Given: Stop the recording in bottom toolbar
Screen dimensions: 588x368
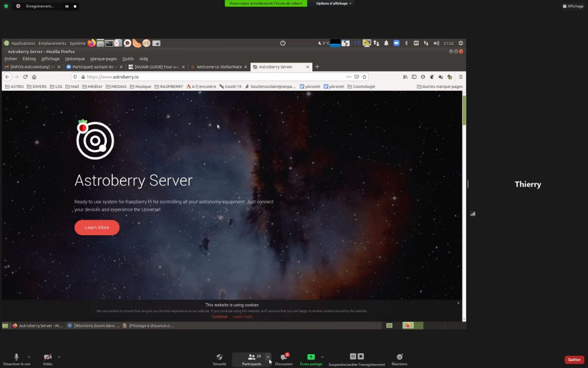Looking at the screenshot, I should pyautogui.click(x=361, y=356).
